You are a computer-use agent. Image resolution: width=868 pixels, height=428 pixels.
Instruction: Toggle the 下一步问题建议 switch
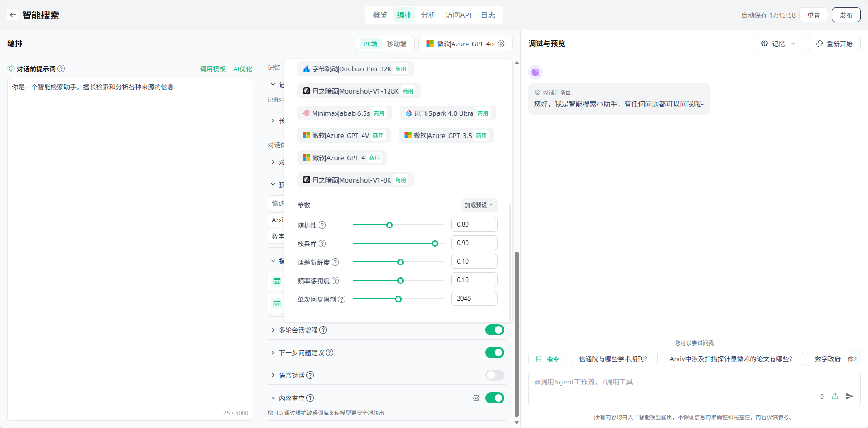[x=495, y=352]
